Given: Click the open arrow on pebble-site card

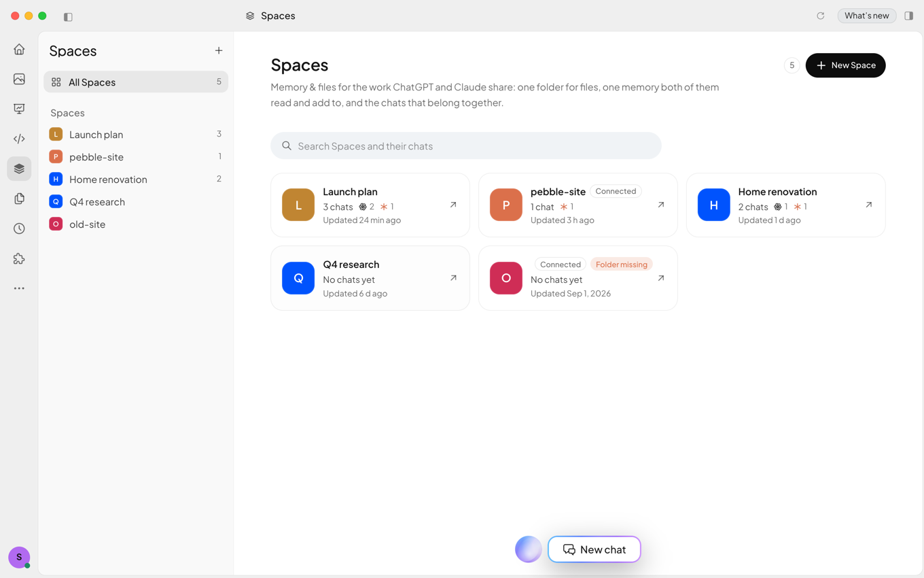Looking at the screenshot, I should click(x=661, y=205).
